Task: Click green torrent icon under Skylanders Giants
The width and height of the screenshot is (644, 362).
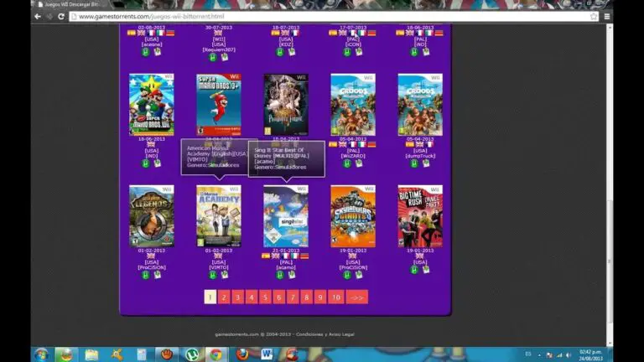Action: click(x=347, y=275)
